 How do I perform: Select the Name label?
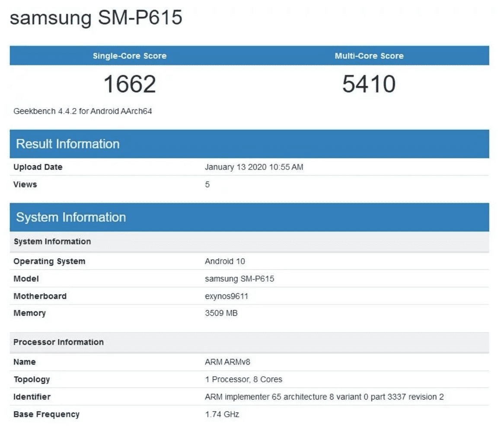click(25, 362)
